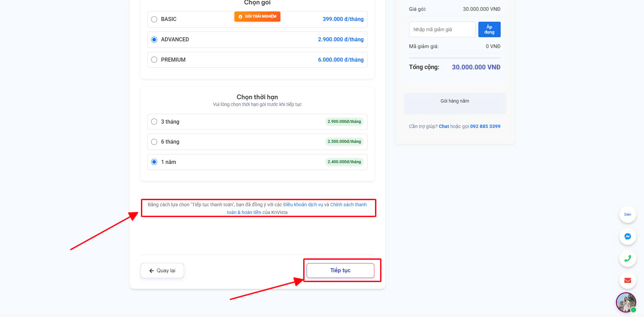This screenshot has width=644, height=319.
Task: Select the ADVANCED plan radio button
Action: coord(154,40)
